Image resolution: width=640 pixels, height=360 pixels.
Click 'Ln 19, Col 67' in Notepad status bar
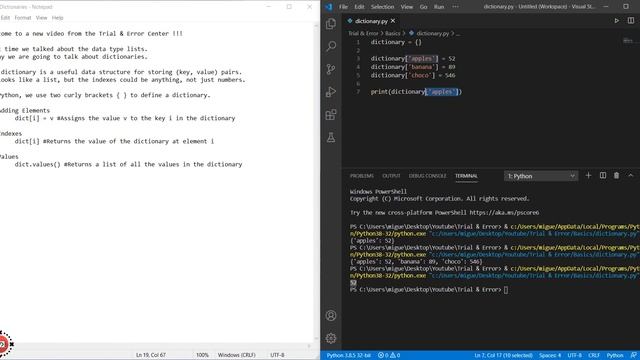(x=151, y=355)
